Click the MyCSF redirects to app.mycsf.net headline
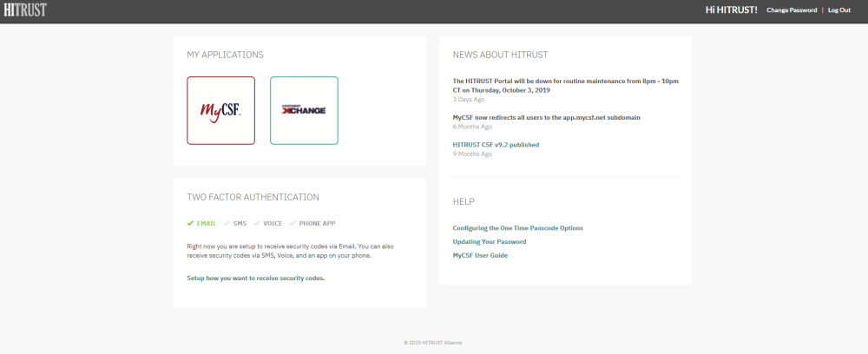 coord(546,117)
